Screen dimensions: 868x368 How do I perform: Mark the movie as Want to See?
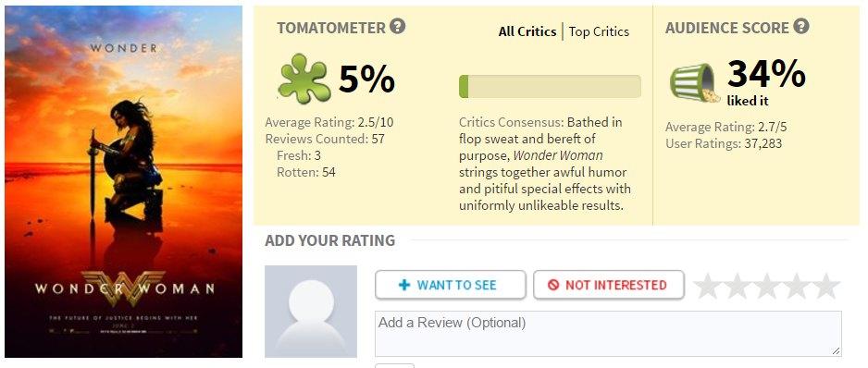pos(450,285)
